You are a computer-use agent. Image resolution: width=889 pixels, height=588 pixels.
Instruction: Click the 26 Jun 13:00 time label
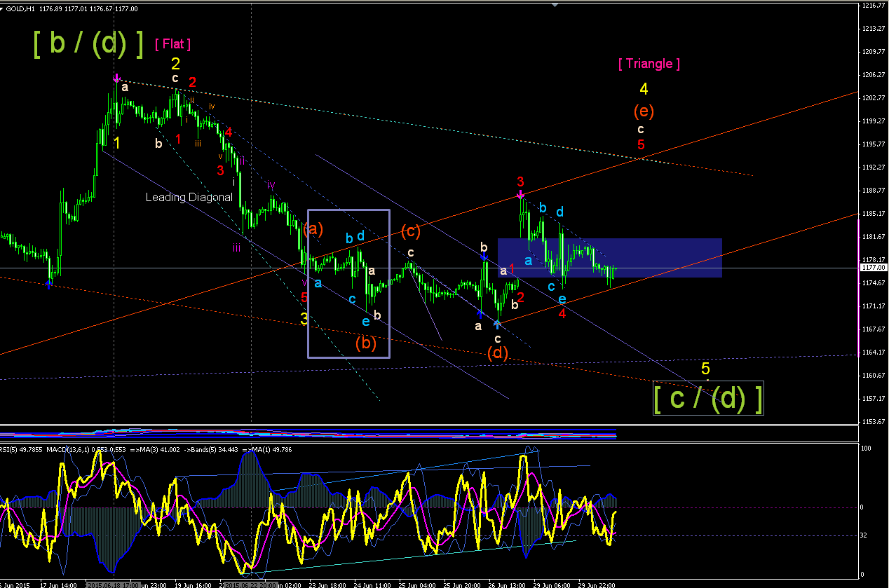[x=508, y=584]
